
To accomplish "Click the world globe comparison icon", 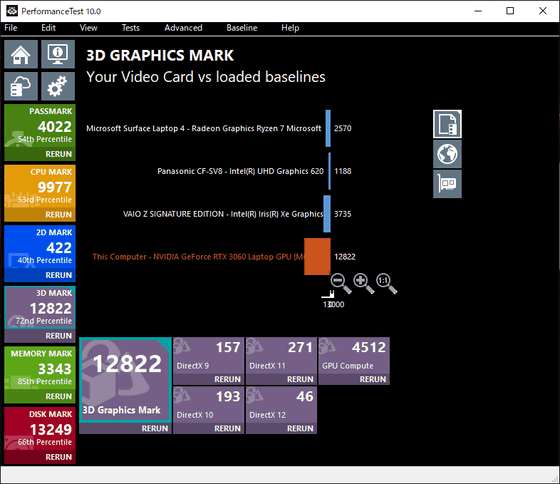I will (447, 154).
